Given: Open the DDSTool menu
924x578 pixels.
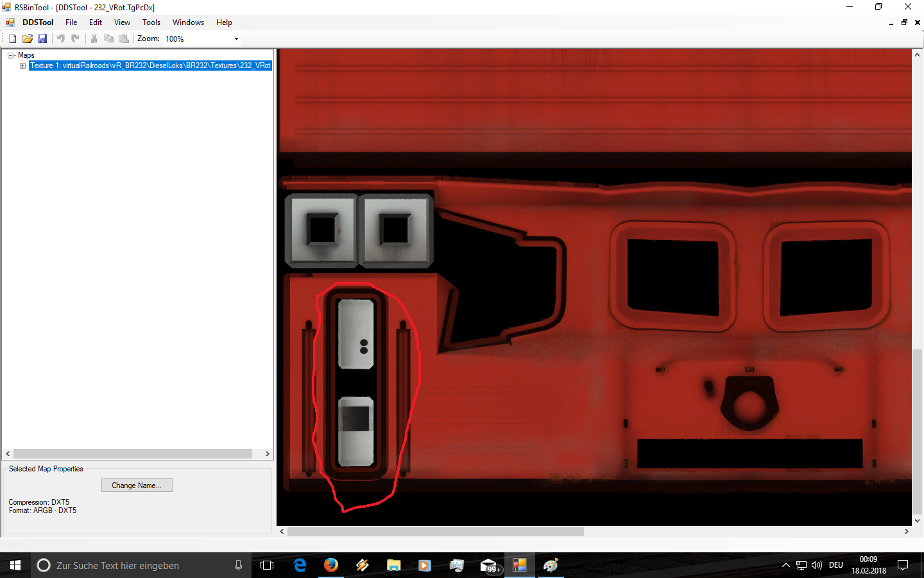Looking at the screenshot, I should coord(38,22).
